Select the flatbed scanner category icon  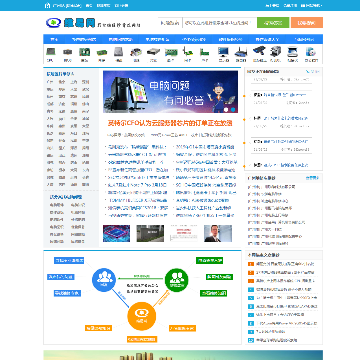tap(293, 52)
